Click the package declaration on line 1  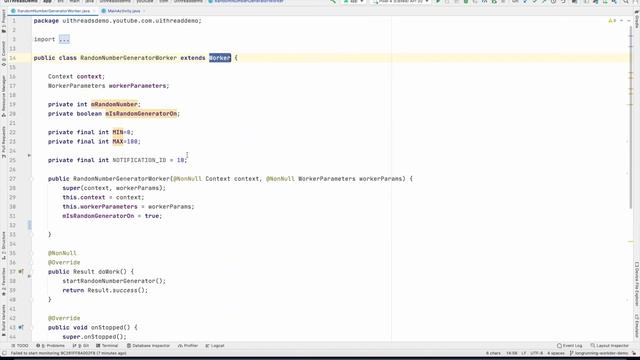pos(118,21)
